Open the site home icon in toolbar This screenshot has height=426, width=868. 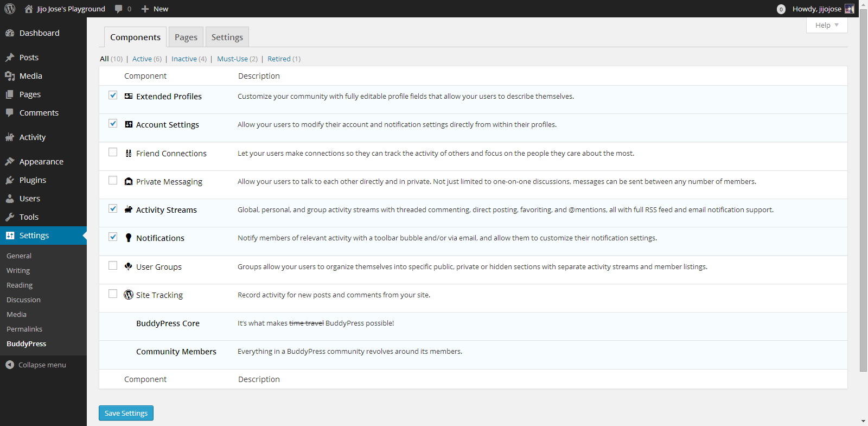click(29, 9)
